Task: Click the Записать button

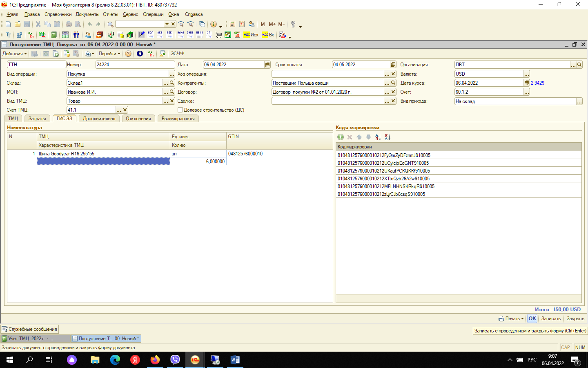Action: [551, 319]
